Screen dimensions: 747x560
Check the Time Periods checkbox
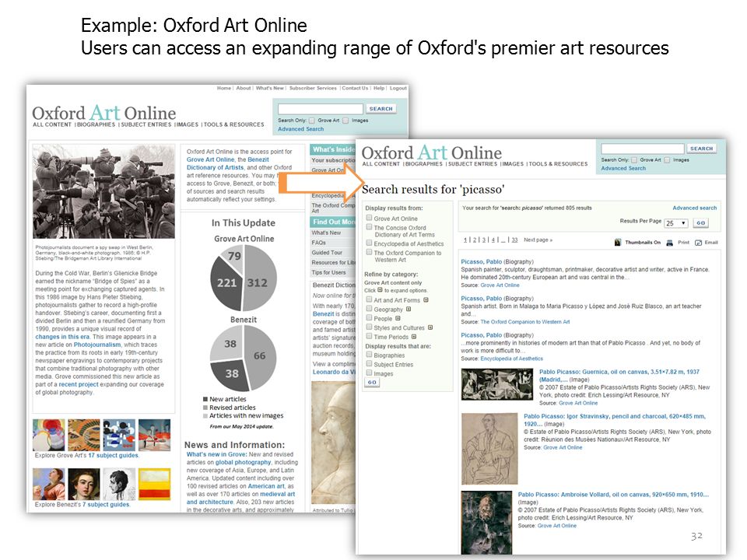369,336
